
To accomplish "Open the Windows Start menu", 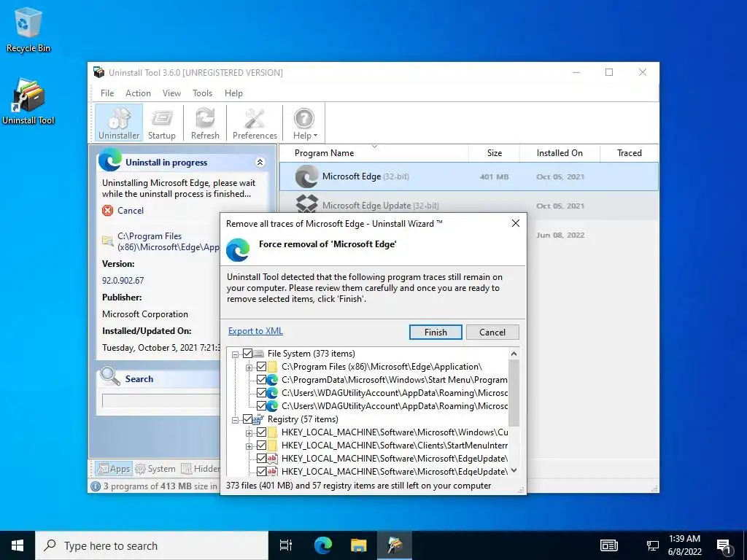I will click(18, 545).
